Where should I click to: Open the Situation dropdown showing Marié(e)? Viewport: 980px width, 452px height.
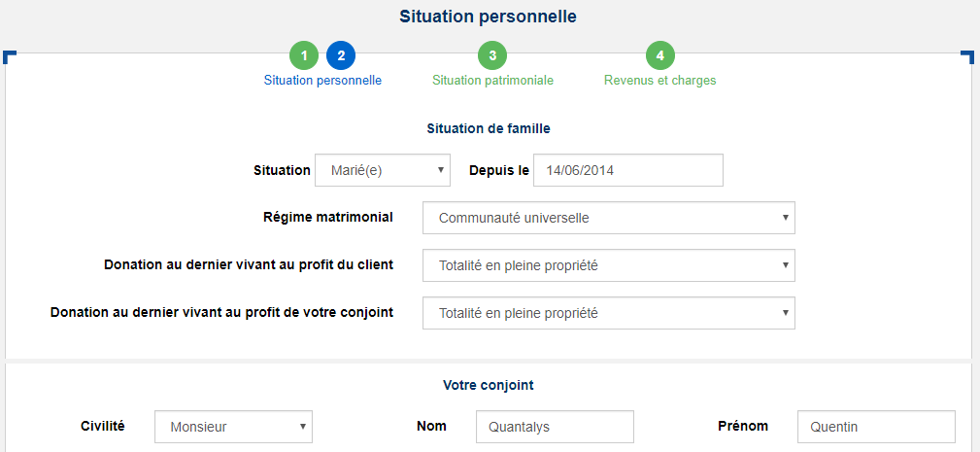[x=383, y=170]
